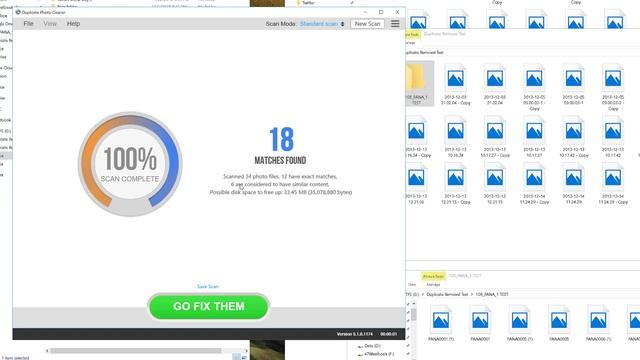
Task: Click the Version number in the black status bar
Action: (x=355, y=334)
